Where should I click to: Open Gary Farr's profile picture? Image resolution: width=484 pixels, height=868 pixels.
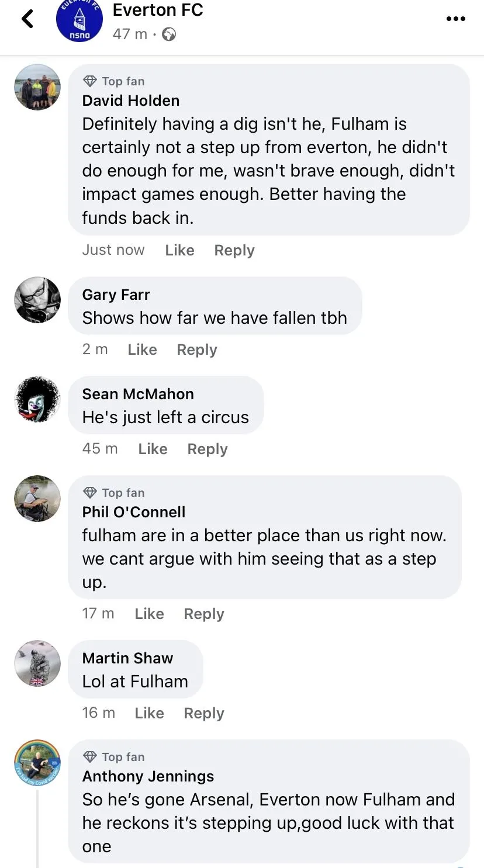[x=37, y=300]
